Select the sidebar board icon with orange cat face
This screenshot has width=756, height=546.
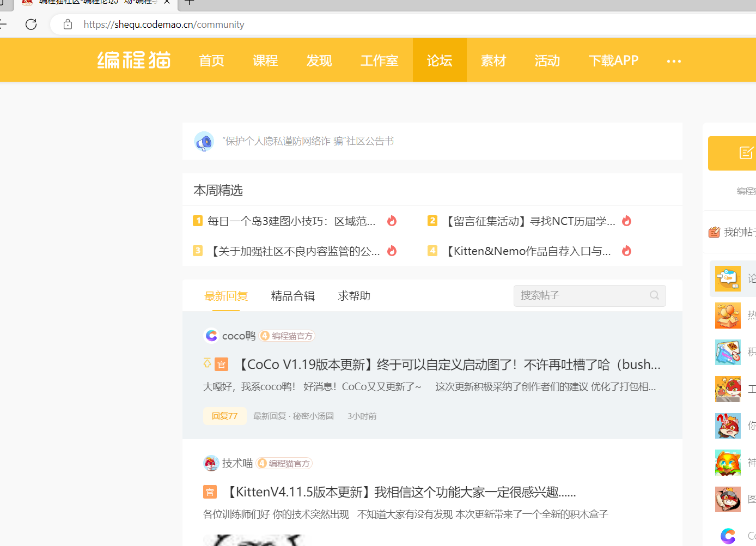(x=728, y=463)
